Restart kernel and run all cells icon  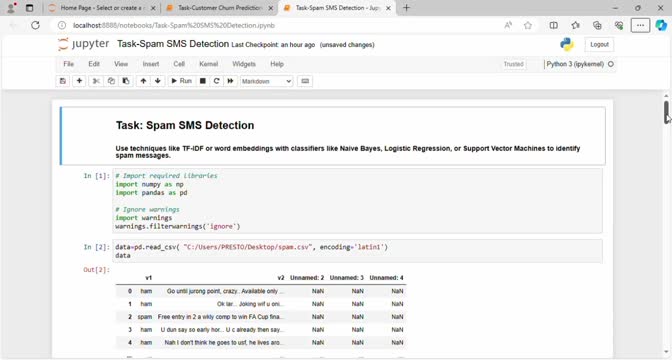pos(231,81)
